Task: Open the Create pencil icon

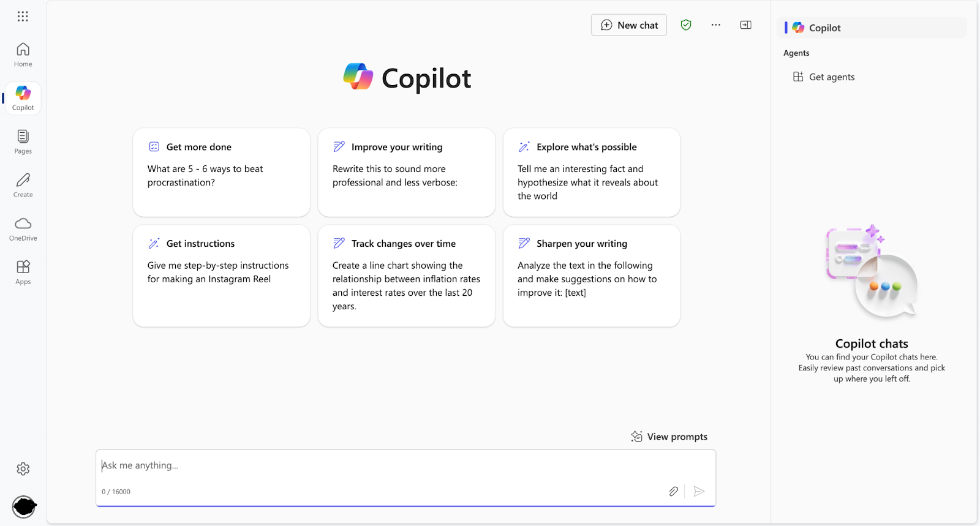Action: point(23,185)
